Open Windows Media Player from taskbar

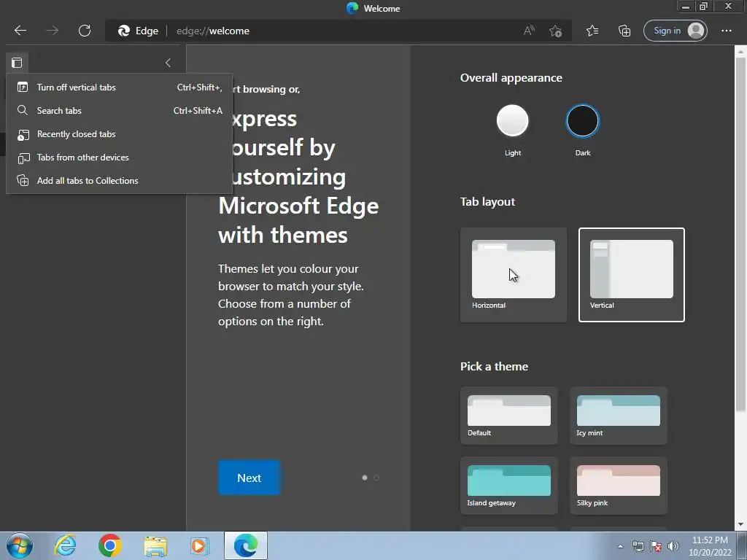[x=200, y=545]
